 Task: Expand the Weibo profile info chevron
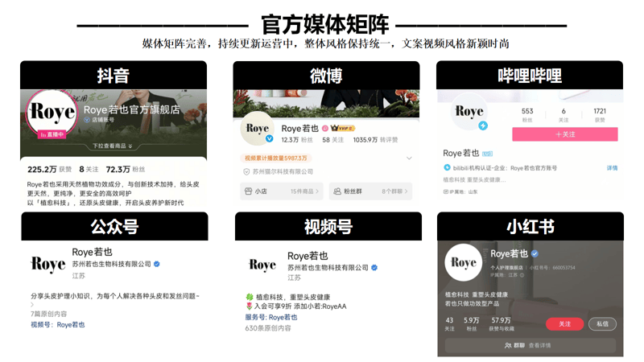(409, 158)
